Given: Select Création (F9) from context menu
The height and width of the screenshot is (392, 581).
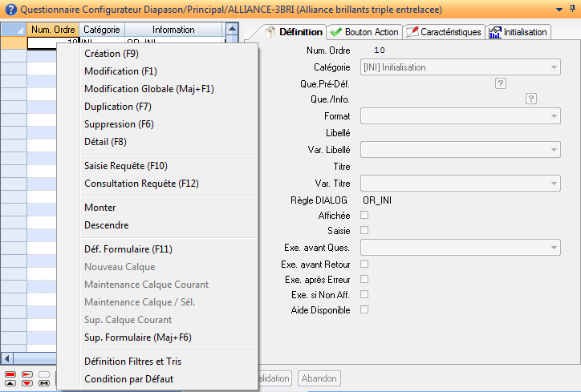Looking at the screenshot, I should click(112, 54).
